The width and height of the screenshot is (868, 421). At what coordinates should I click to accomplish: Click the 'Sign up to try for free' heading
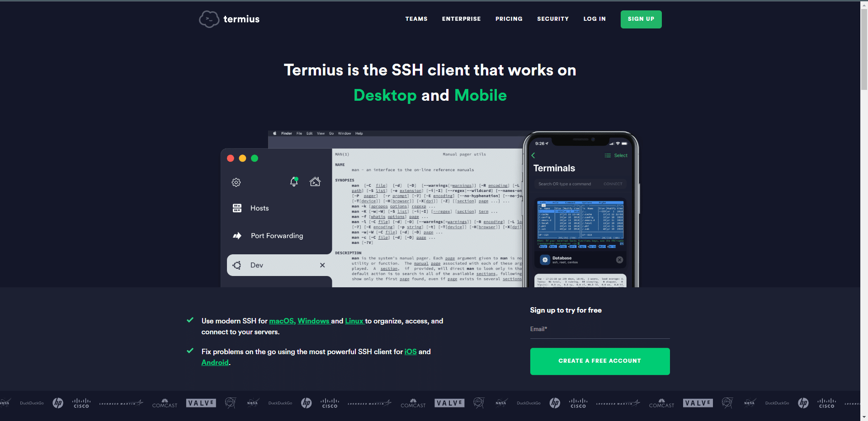tap(566, 310)
